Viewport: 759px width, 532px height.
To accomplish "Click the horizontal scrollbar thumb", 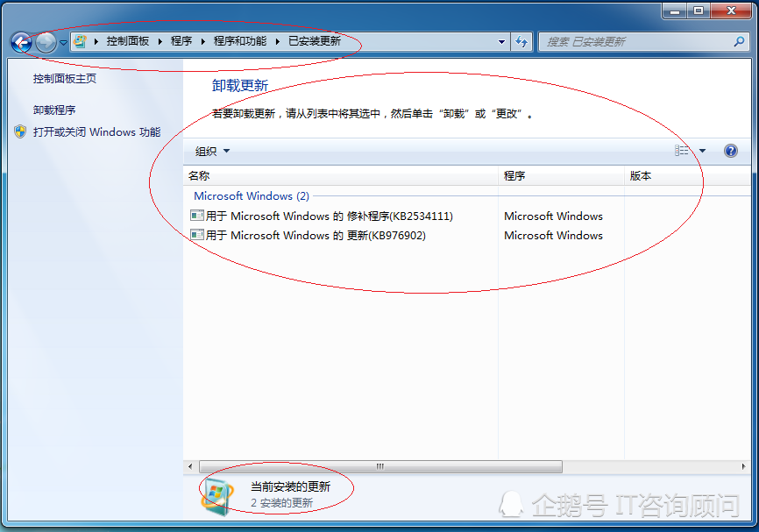I will click(380, 466).
